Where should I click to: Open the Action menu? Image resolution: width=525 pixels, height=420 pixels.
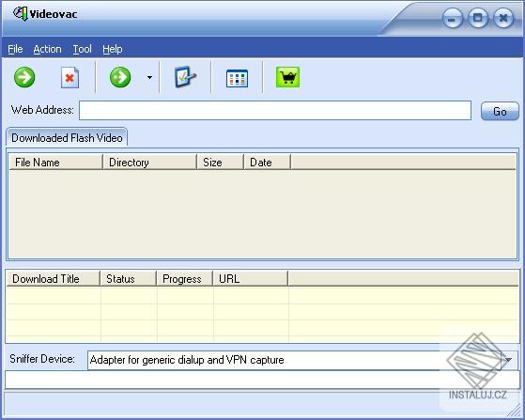click(47, 49)
